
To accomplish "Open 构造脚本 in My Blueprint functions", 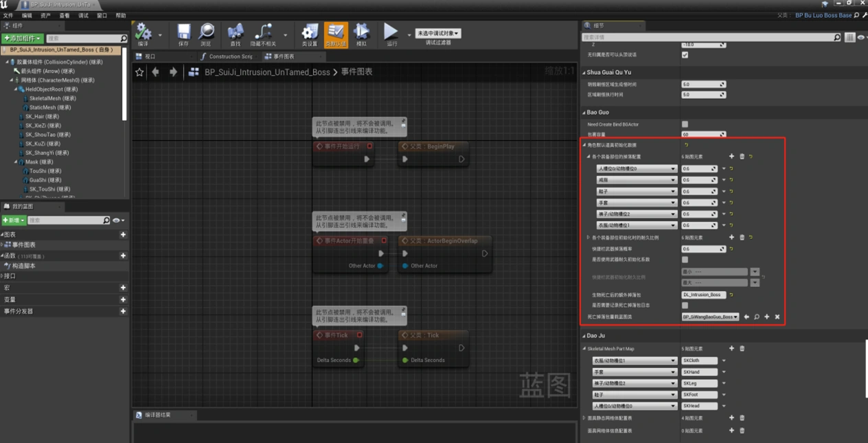I will 24,266.
